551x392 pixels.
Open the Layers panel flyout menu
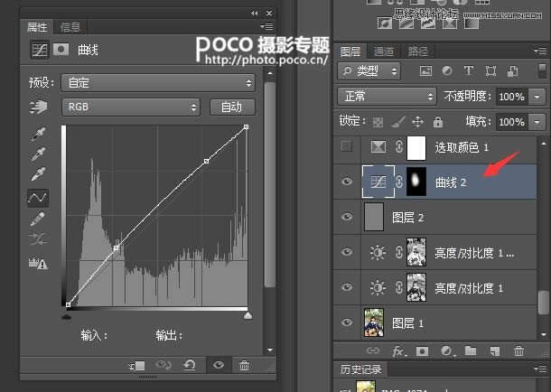click(x=540, y=51)
